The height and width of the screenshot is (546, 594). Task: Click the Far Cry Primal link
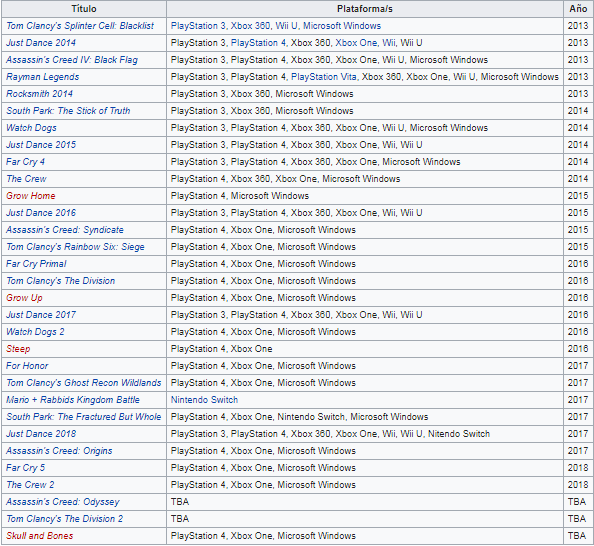click(x=36, y=264)
